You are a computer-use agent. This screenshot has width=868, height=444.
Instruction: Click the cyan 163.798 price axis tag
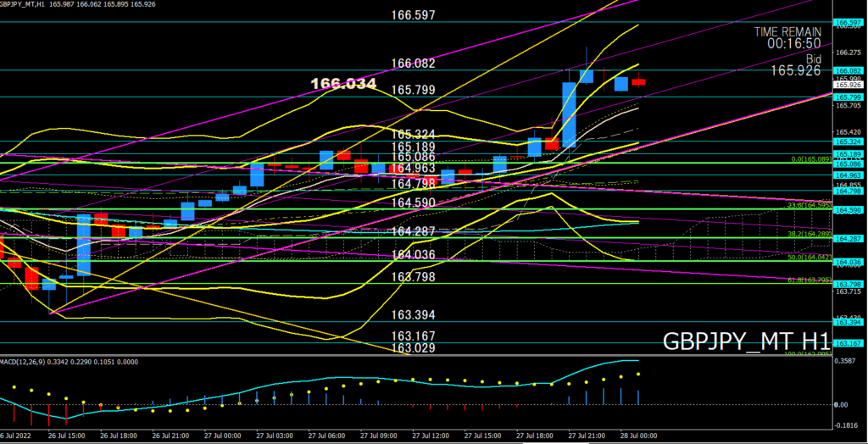(847, 284)
